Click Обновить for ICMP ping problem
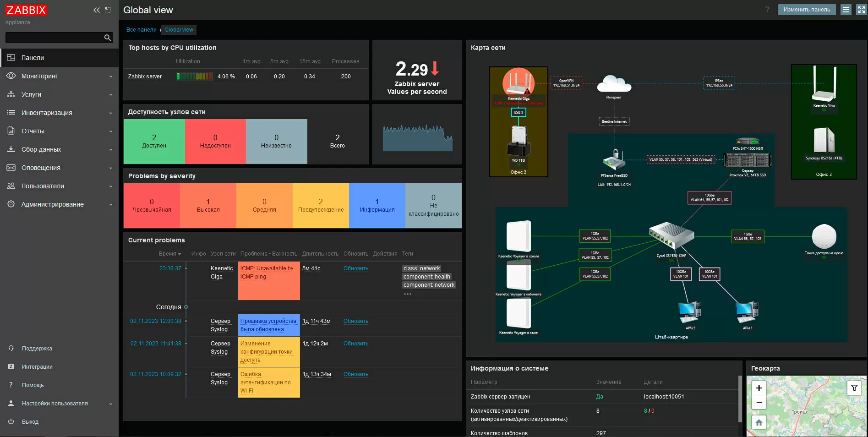This screenshot has height=437, width=868. click(x=356, y=268)
